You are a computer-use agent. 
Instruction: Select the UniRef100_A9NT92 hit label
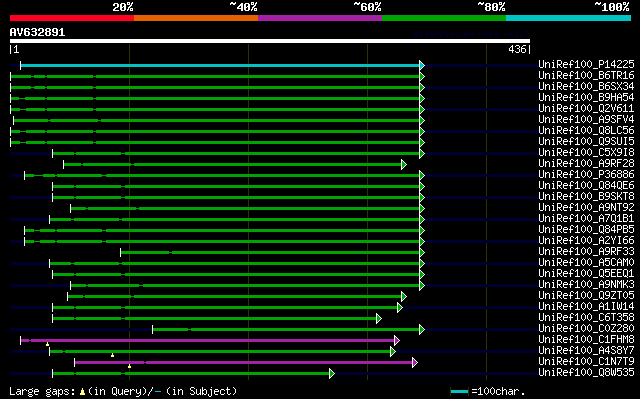(586, 208)
